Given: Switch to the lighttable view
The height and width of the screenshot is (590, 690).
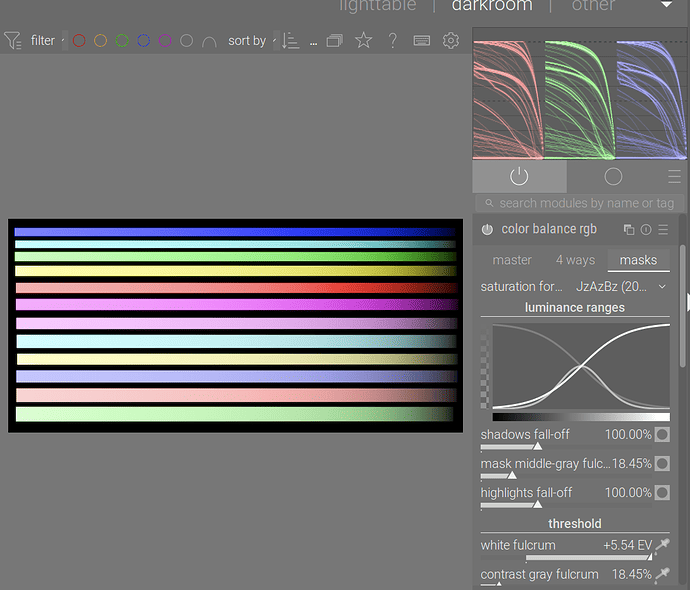Looking at the screenshot, I should (378, 6).
